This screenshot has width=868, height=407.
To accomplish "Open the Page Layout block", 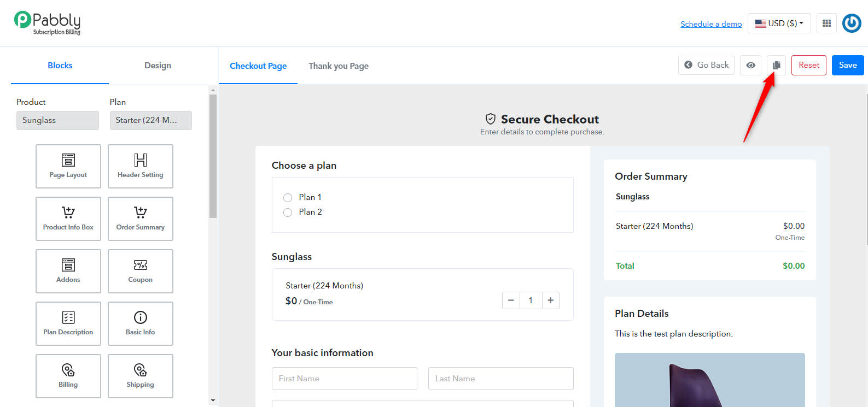I will pos(68,166).
